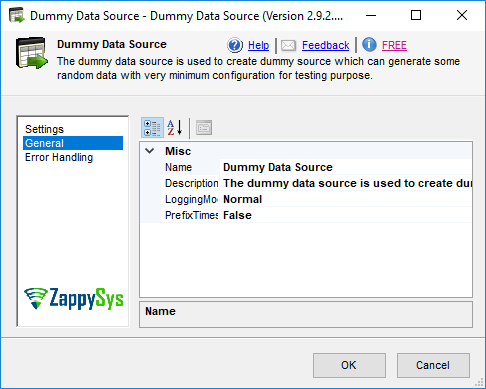Viewport: 486px width, 389px height.
Task: Click the Categorized view toolbar icon
Action: coord(152,128)
